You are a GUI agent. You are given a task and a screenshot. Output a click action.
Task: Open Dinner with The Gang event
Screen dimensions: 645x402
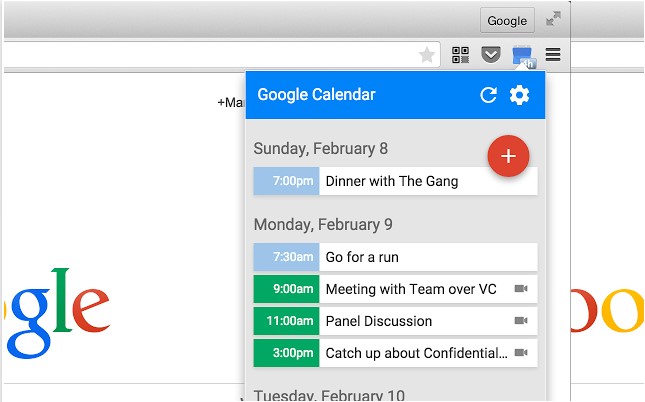pos(392,181)
